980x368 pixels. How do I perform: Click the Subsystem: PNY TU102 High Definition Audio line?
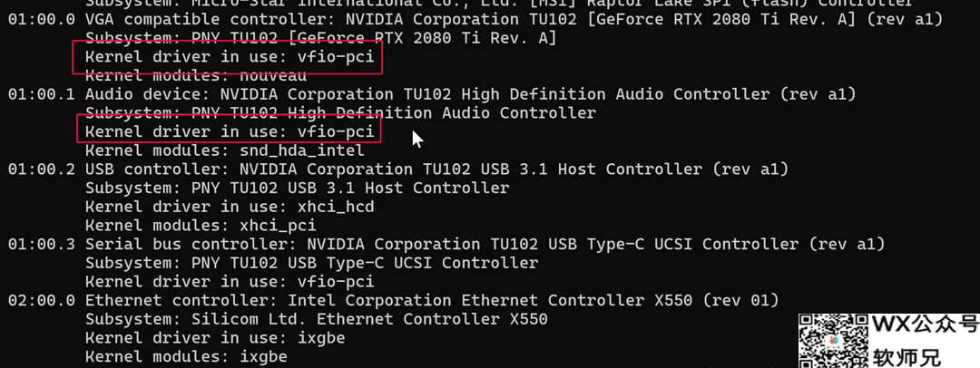tap(340, 113)
